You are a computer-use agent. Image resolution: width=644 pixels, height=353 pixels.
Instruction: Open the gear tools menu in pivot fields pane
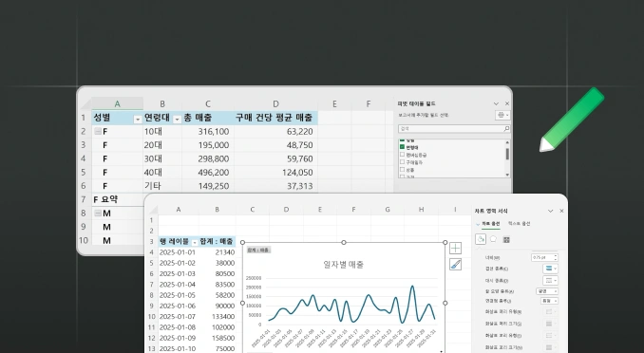502,116
